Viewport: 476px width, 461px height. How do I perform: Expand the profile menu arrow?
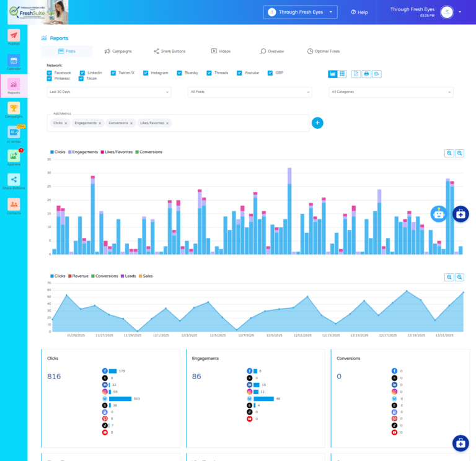pyautogui.click(x=460, y=12)
